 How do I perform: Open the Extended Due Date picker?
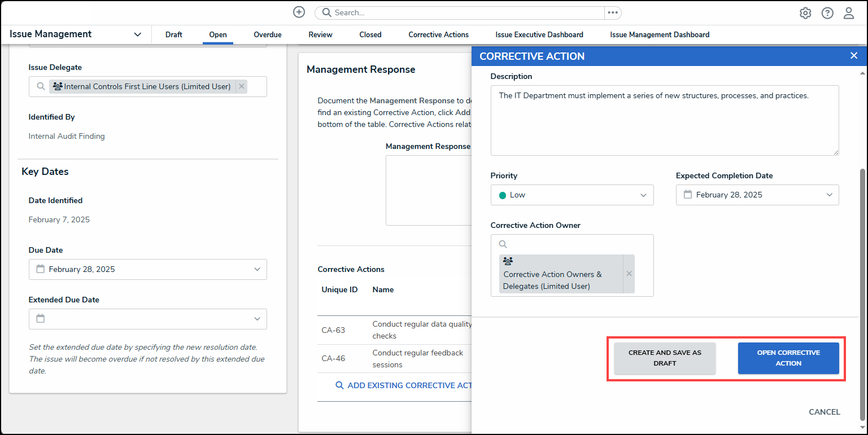[x=147, y=319]
